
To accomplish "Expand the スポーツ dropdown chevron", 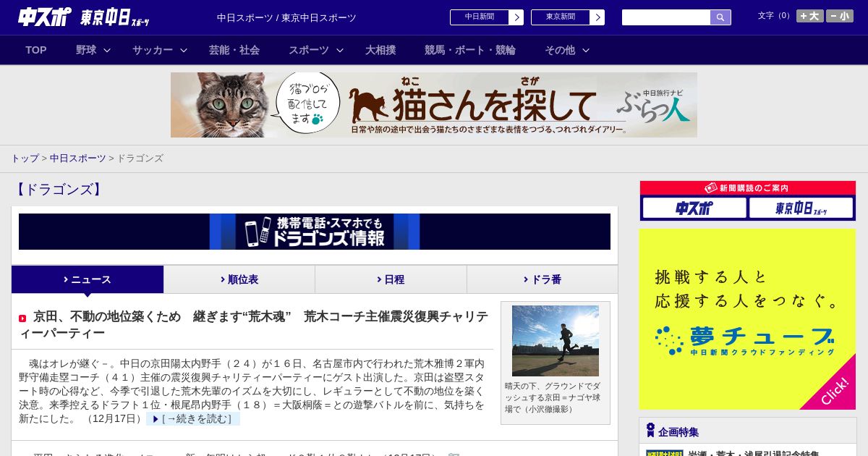I will (x=340, y=50).
